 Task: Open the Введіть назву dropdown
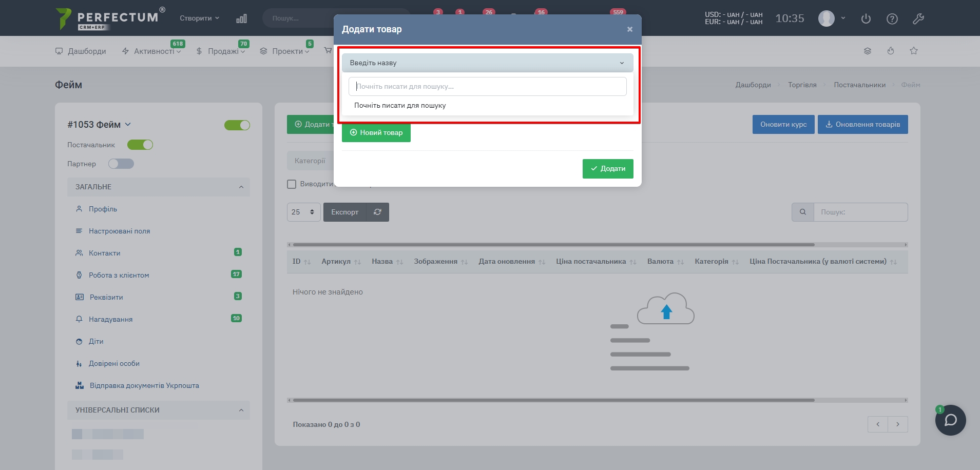(x=487, y=63)
